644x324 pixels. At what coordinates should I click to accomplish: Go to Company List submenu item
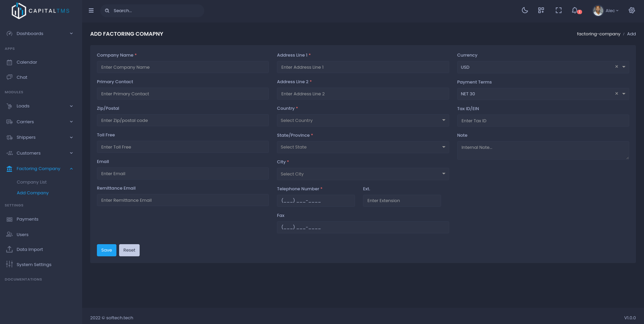[x=32, y=182]
